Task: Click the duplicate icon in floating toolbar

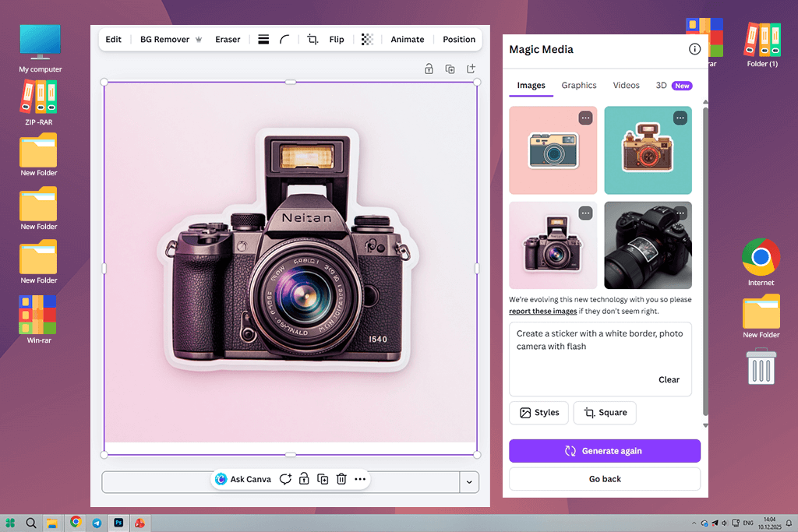Action: pos(323,479)
